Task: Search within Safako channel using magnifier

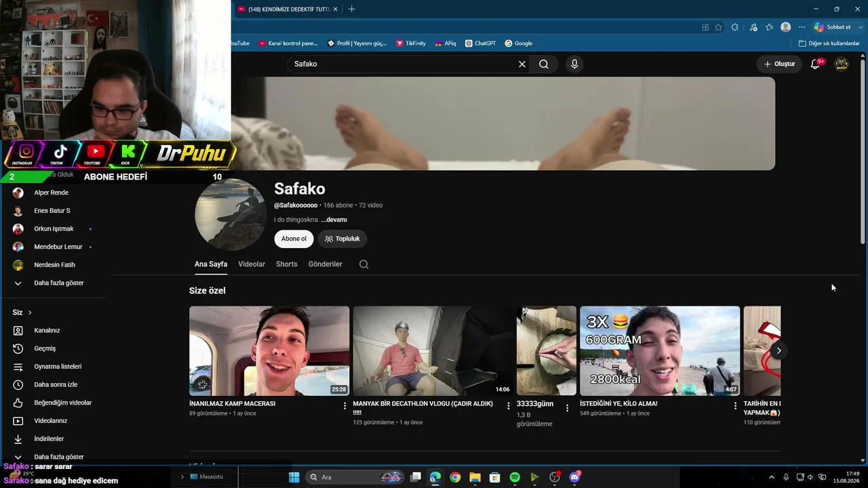Action: click(364, 264)
